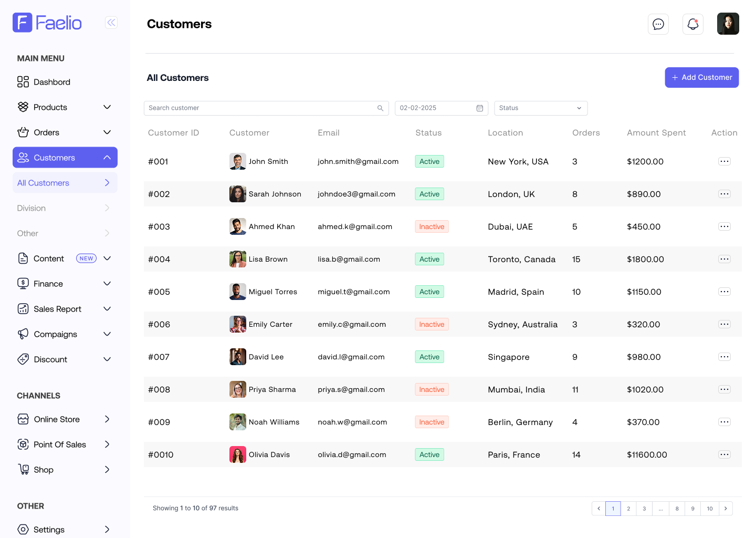
Task: Go to next page arrow
Action: coord(726,509)
